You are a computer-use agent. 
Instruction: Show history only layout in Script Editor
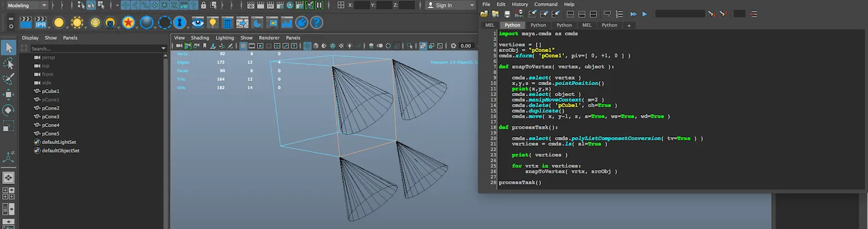(x=570, y=14)
